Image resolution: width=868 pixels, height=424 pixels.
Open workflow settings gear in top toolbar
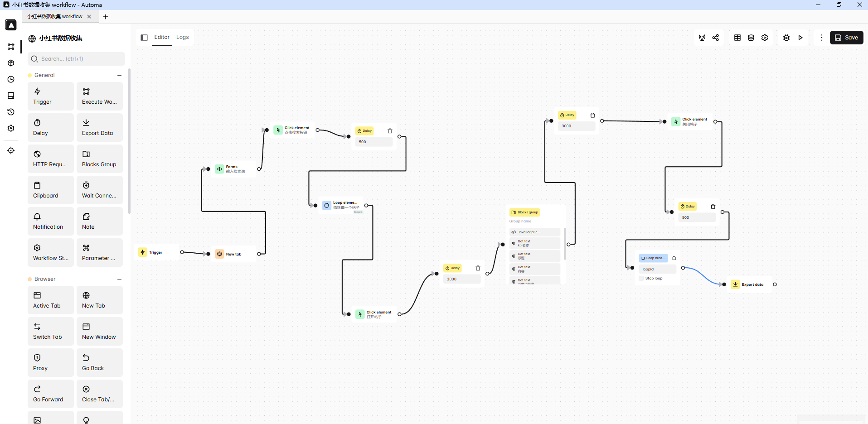pos(765,38)
